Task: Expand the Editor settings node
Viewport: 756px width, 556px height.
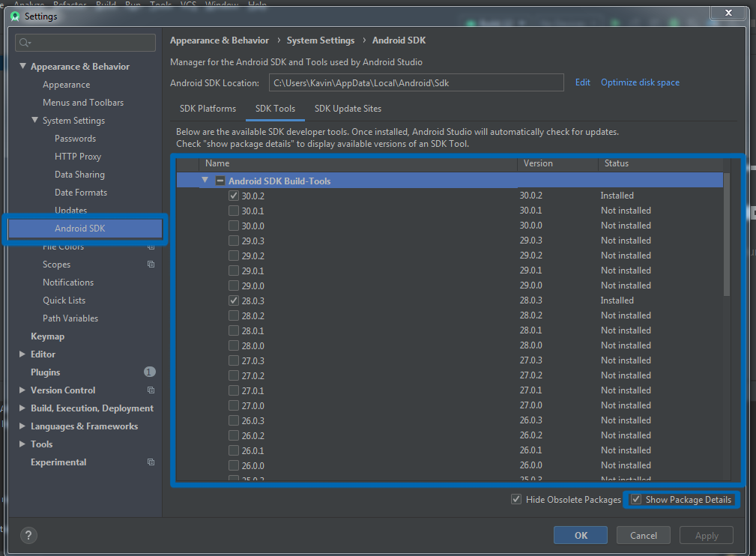Action: pyautogui.click(x=22, y=354)
